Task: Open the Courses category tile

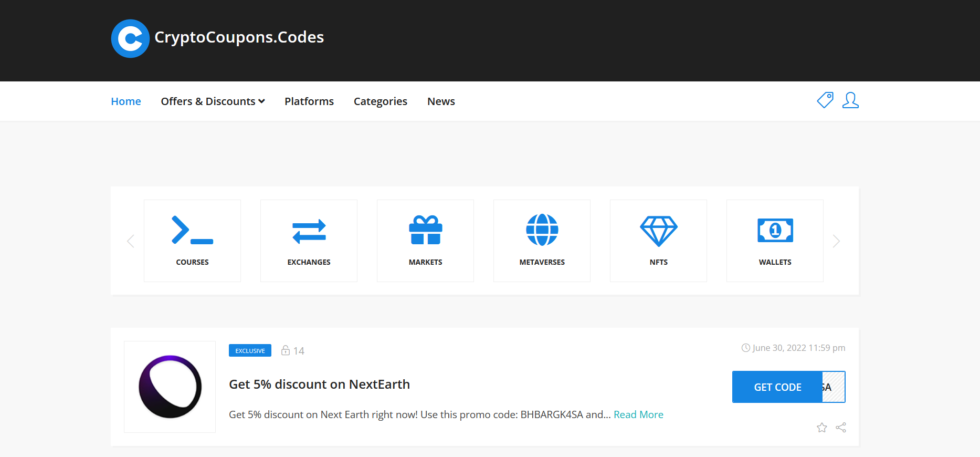Action: click(192, 241)
